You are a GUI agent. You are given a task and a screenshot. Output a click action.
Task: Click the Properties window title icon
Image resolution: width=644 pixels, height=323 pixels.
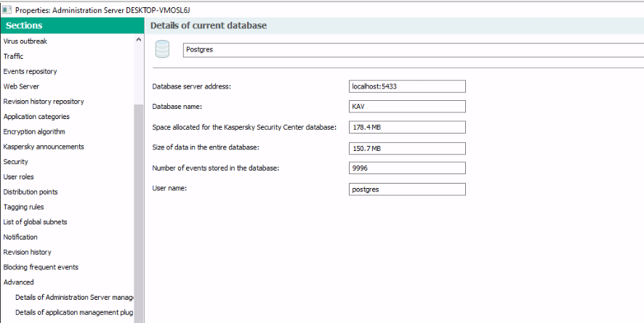coord(7,9)
